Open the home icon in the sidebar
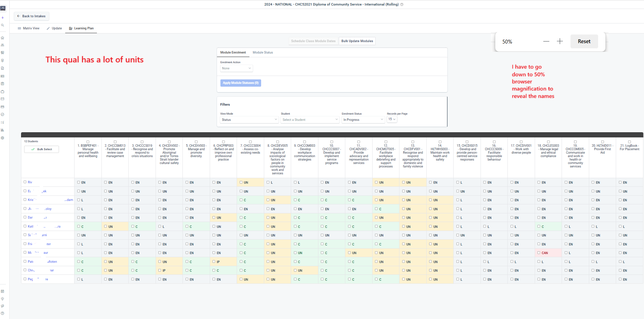The height and width of the screenshot is (319, 644). click(x=2, y=38)
